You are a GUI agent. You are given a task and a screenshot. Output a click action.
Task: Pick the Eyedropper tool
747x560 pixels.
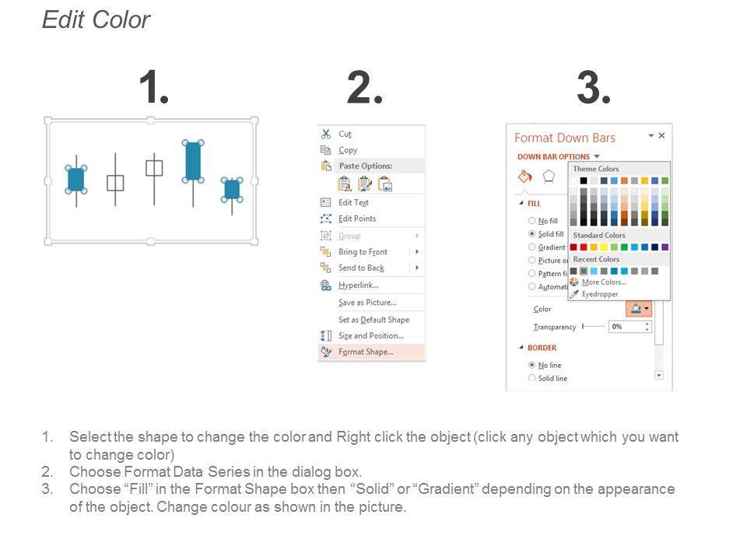[x=599, y=294]
